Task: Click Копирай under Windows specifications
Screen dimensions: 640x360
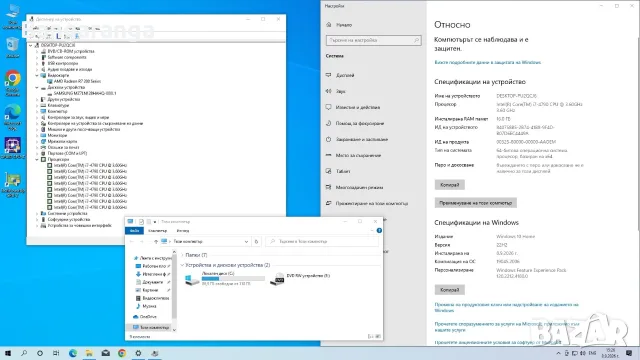Action: pyautogui.click(x=449, y=290)
